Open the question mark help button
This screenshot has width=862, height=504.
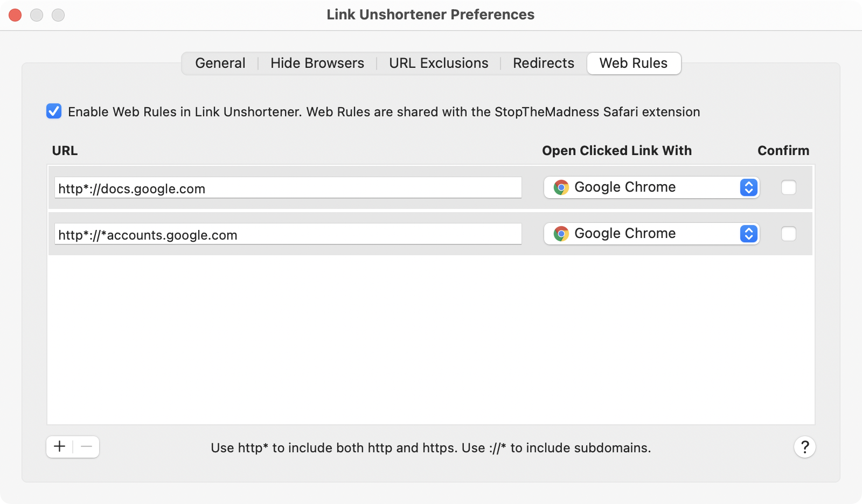pyautogui.click(x=804, y=447)
